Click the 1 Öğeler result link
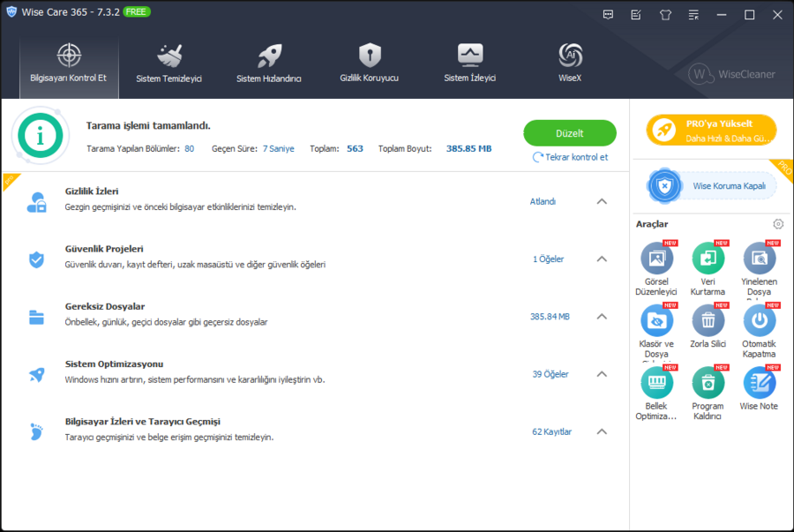Viewport: 794px width, 532px height. 548,259
